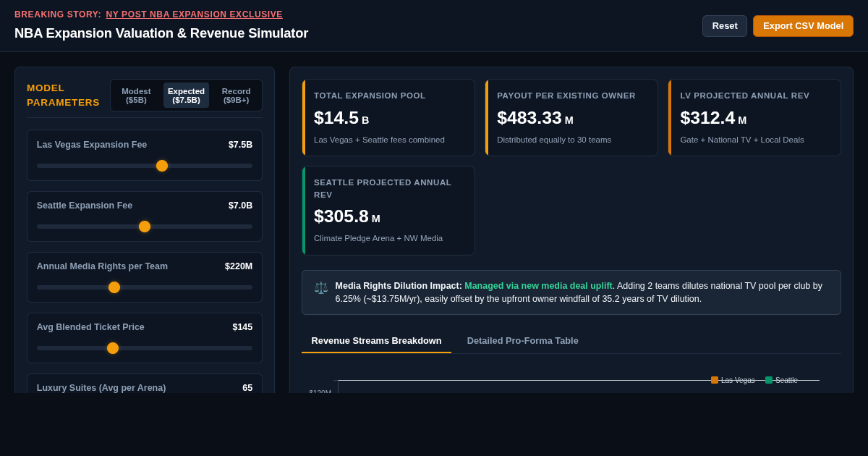
Task: Click the Las Vegas legend label
Action: pos(738,380)
